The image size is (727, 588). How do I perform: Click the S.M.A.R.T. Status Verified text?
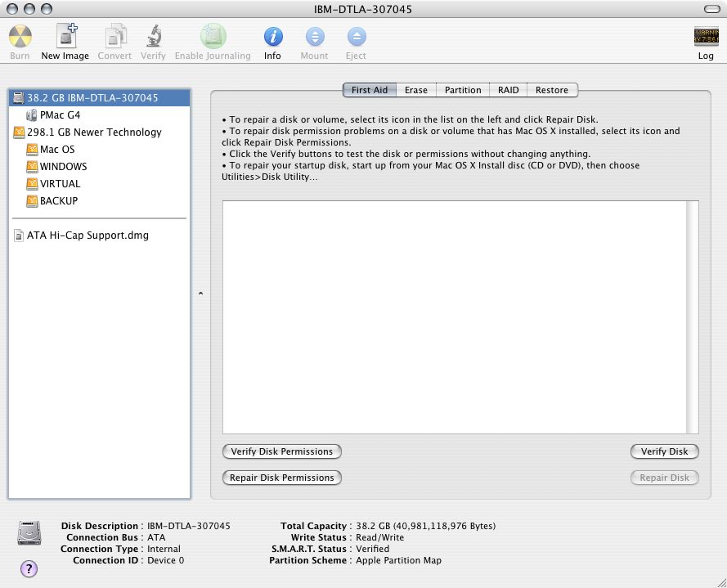pos(372,549)
